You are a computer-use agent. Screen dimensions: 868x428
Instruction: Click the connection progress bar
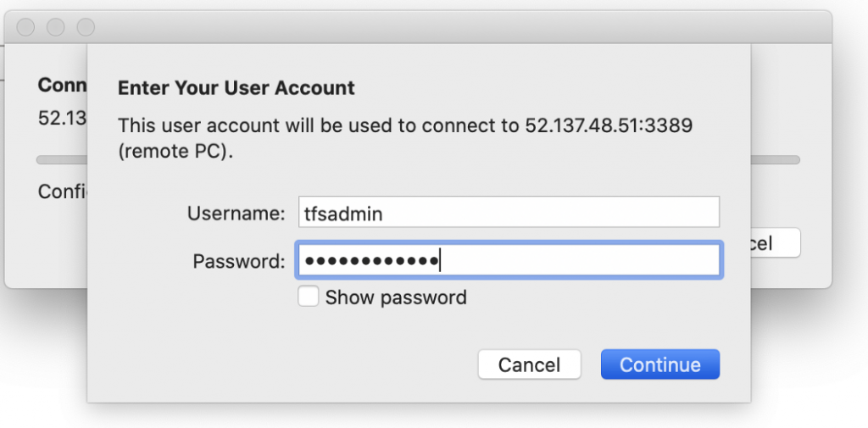point(775,159)
